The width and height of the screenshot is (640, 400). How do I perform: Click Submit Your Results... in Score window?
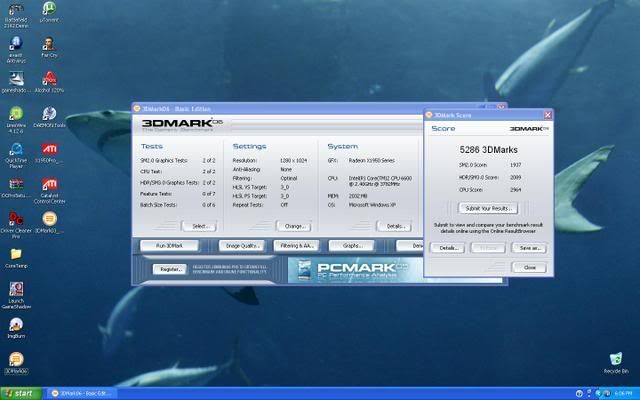[x=488, y=208]
